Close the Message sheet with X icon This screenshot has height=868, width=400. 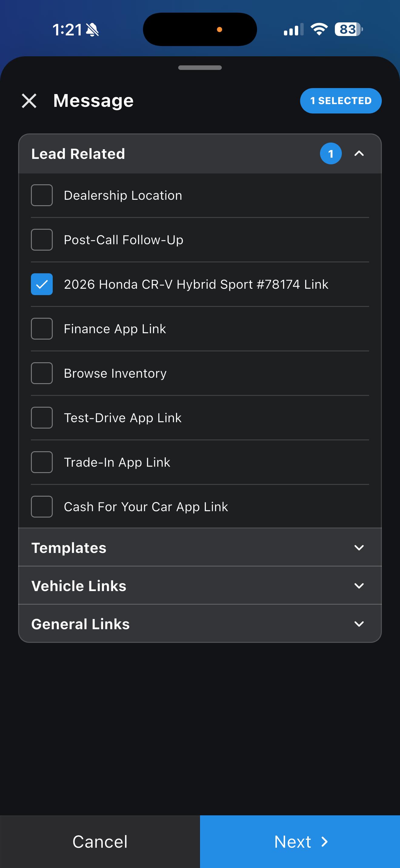(29, 101)
